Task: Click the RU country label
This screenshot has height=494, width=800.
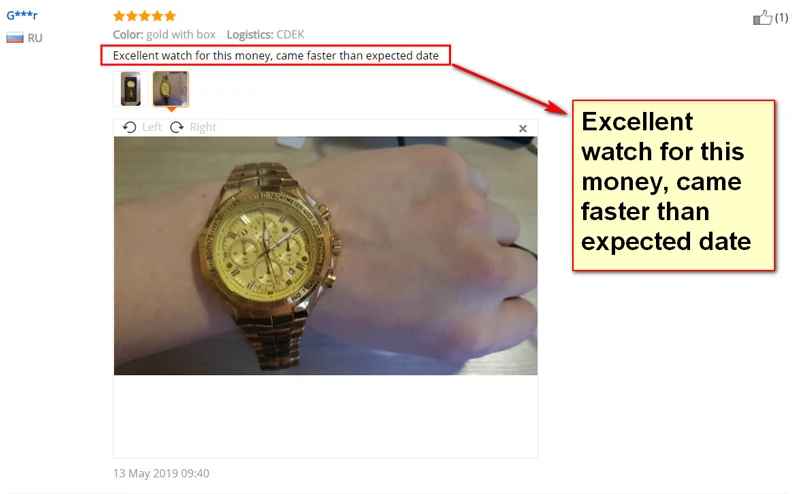Action: tap(35, 38)
